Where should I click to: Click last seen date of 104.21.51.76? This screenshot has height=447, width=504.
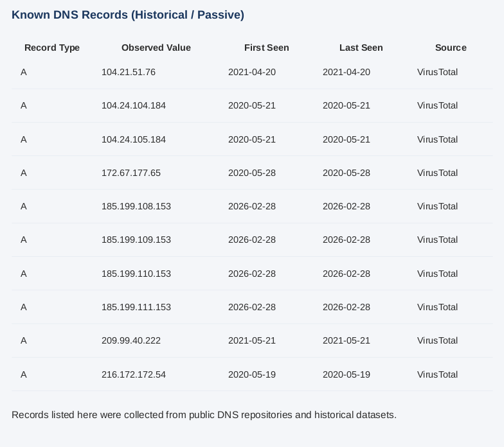coord(346,72)
